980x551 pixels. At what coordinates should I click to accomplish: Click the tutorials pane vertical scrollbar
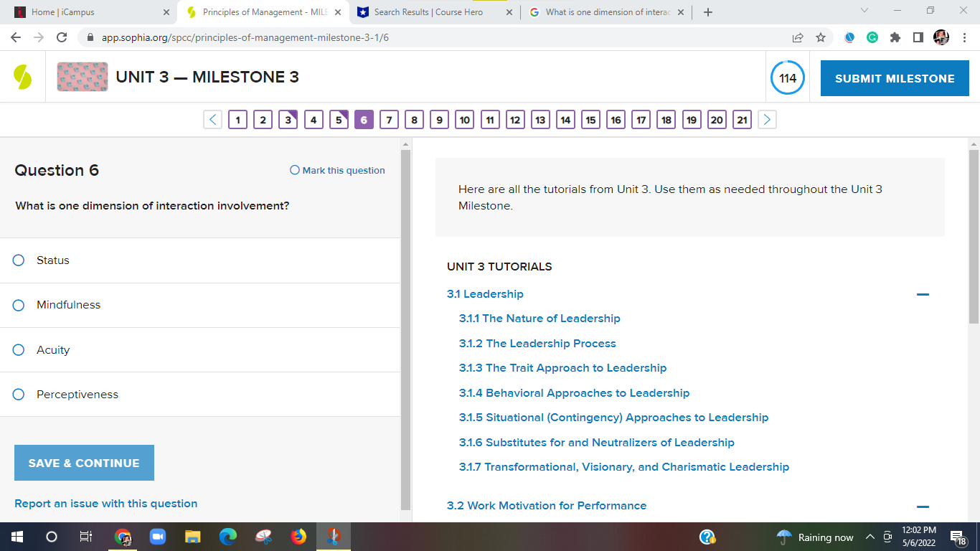coord(974,237)
